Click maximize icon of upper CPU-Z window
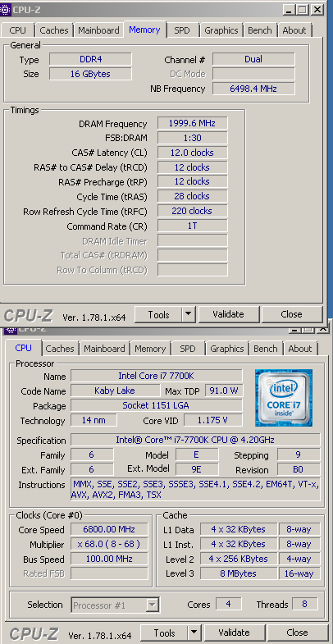This screenshot has height=644, width=333. (303, 10)
